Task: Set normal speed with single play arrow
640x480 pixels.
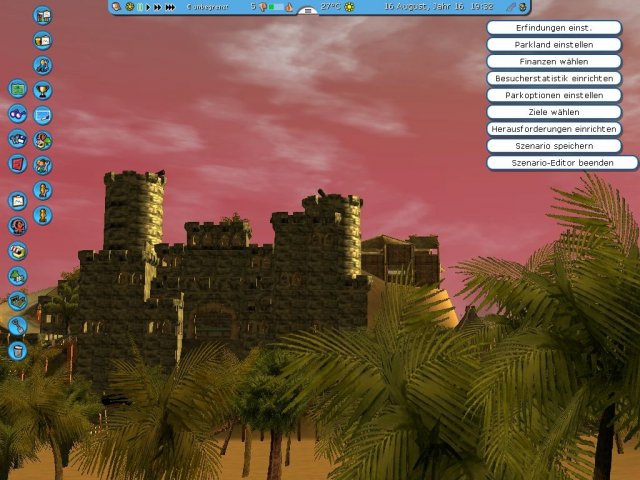Action: tap(148, 7)
